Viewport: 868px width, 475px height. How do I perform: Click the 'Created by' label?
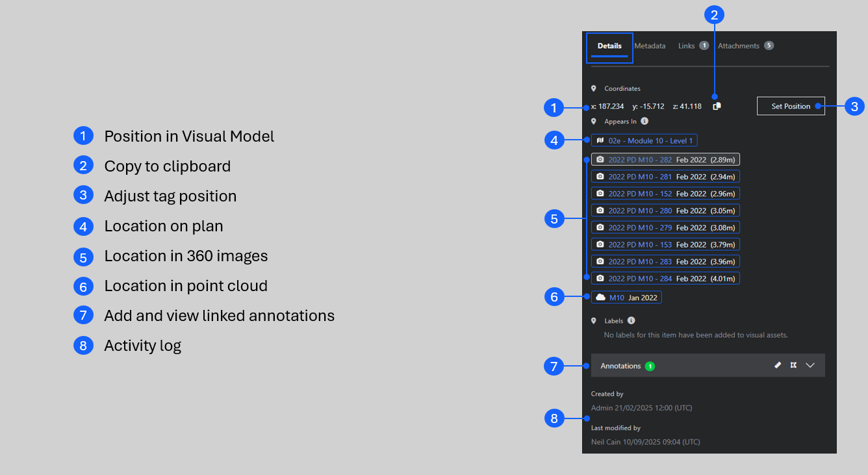pyautogui.click(x=607, y=394)
